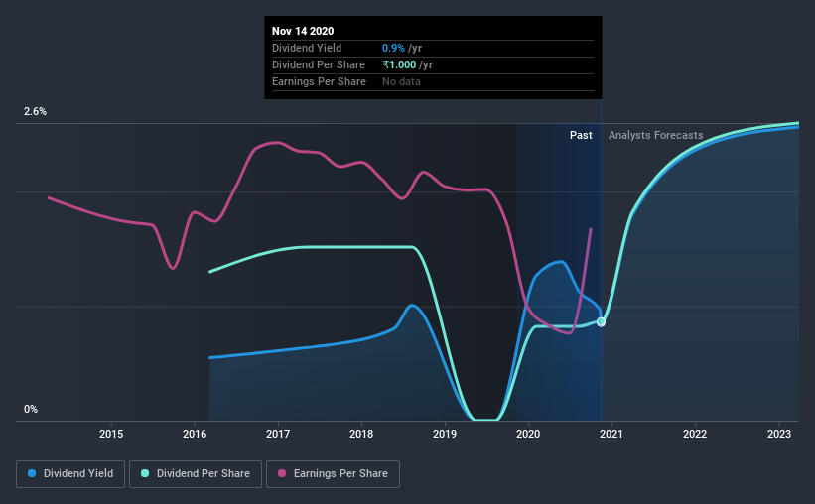Click the 'Nov 14 2020' tooltip date
The image size is (815, 504).
click(x=303, y=31)
